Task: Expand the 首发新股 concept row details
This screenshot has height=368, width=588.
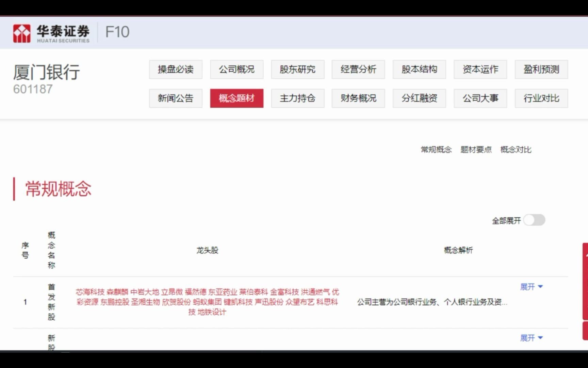Action: pyautogui.click(x=532, y=287)
